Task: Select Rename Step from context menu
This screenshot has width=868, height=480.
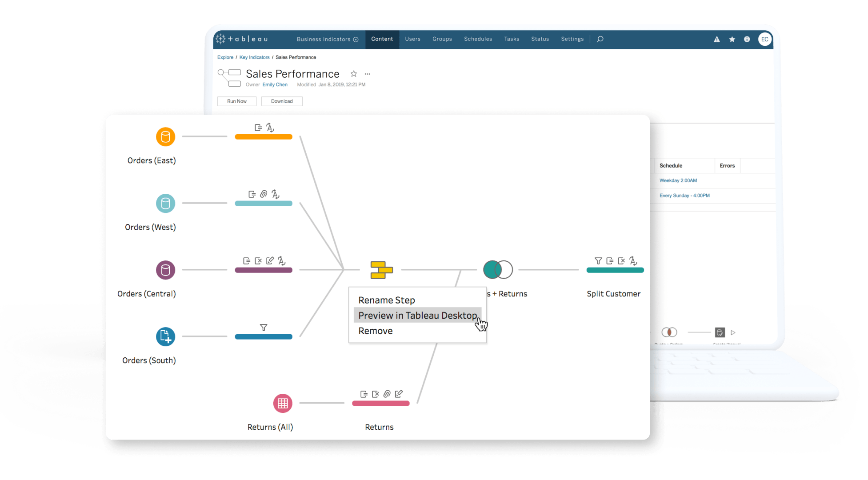Action: click(x=387, y=300)
